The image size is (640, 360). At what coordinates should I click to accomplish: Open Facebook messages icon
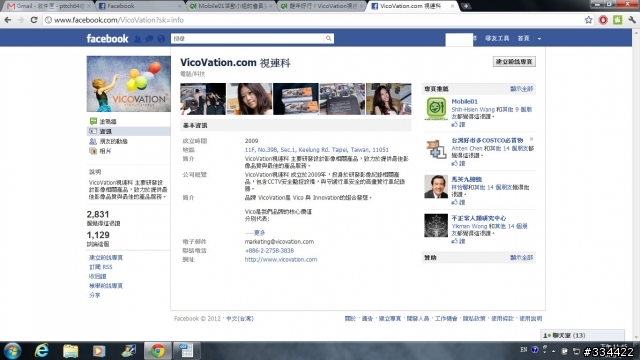(149, 38)
